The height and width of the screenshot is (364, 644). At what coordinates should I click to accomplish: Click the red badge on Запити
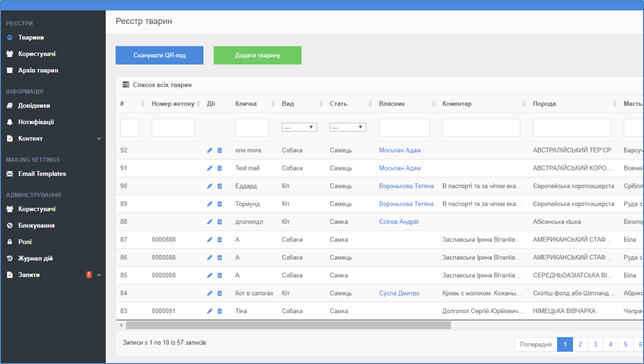coord(89,274)
